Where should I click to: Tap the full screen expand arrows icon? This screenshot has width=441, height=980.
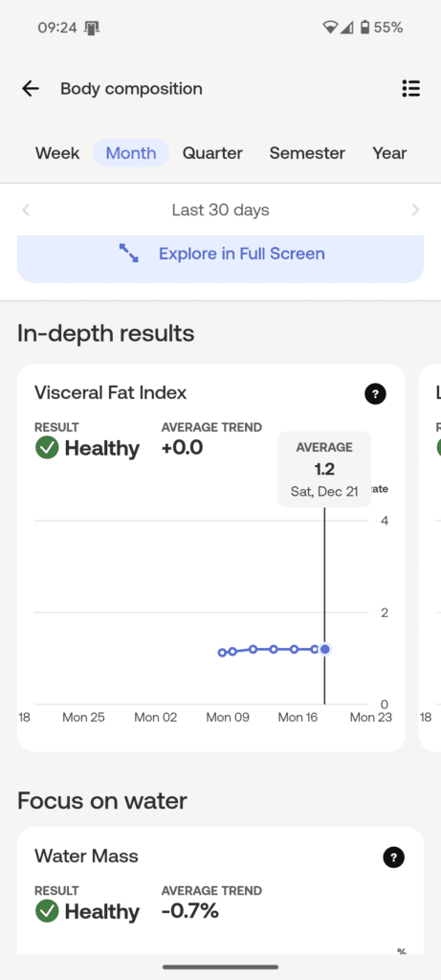[x=129, y=253]
